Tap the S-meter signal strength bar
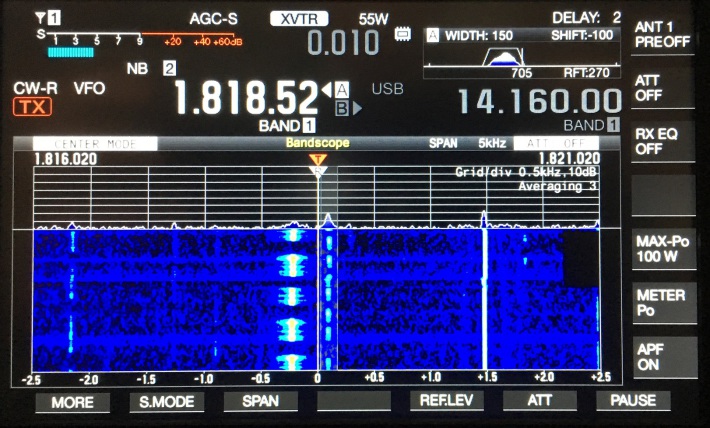710x428 pixels. point(70,52)
